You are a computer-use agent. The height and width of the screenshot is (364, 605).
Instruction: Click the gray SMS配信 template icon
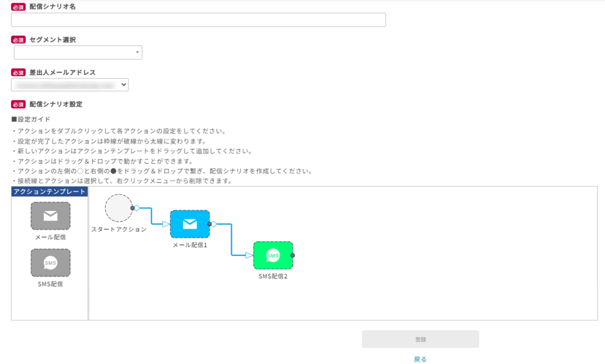point(50,262)
